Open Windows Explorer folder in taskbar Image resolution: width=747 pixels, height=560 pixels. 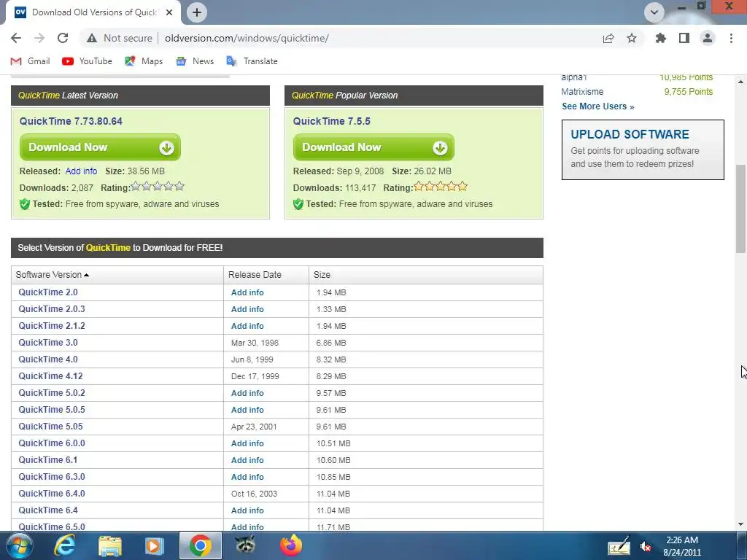[110, 545]
